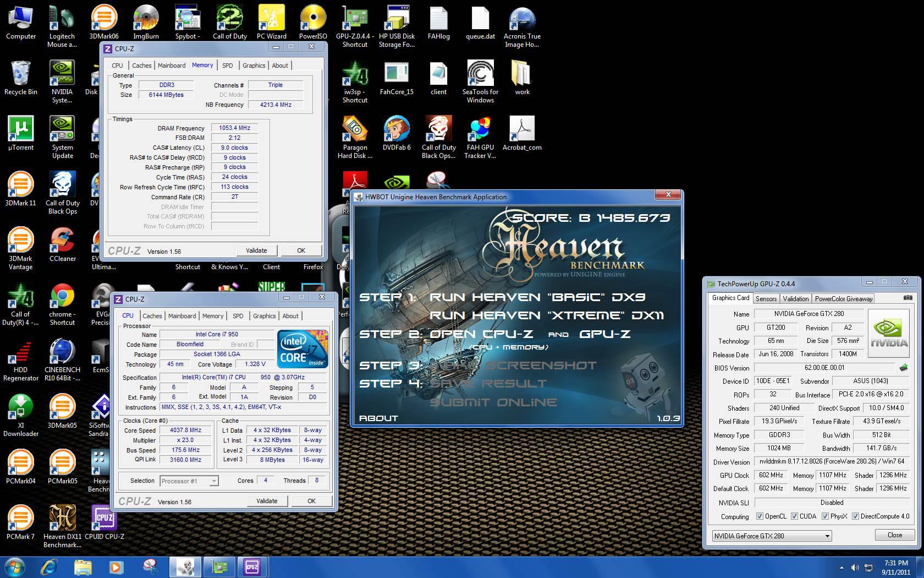
Task: Click the GPU-Z BIOS save icon
Action: tap(903, 367)
